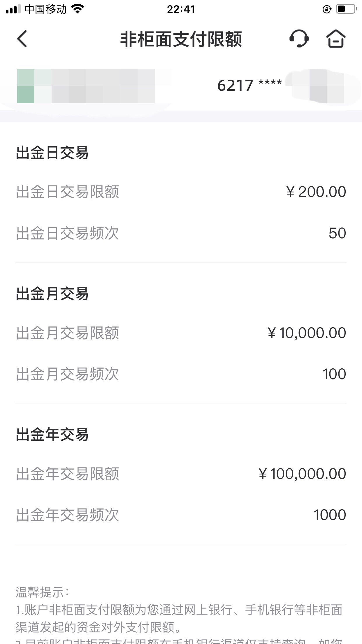Viewport: 362px width, 644px height.
Task: Go to home via house icon
Action: point(336,38)
